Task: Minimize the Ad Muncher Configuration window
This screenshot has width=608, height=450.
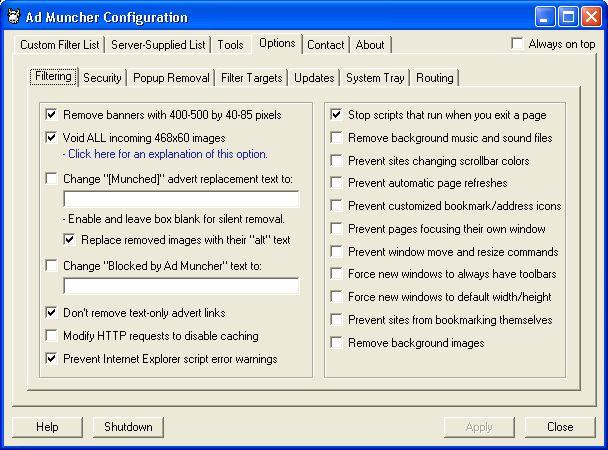Action: click(544, 17)
